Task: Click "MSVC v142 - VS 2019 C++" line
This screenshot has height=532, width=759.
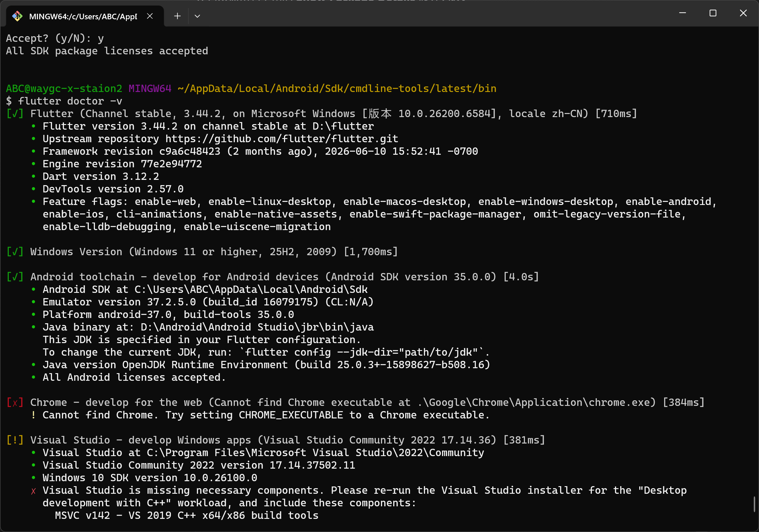Action: pos(187,515)
